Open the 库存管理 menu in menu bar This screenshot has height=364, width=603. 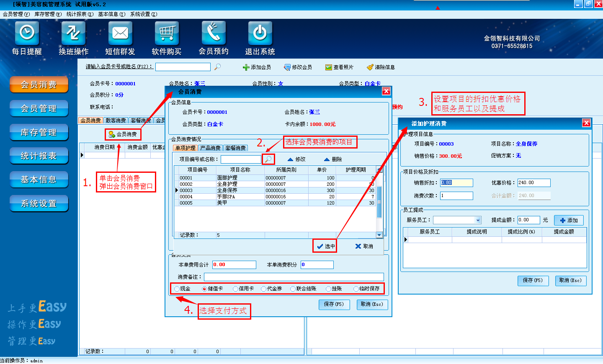(48, 14)
